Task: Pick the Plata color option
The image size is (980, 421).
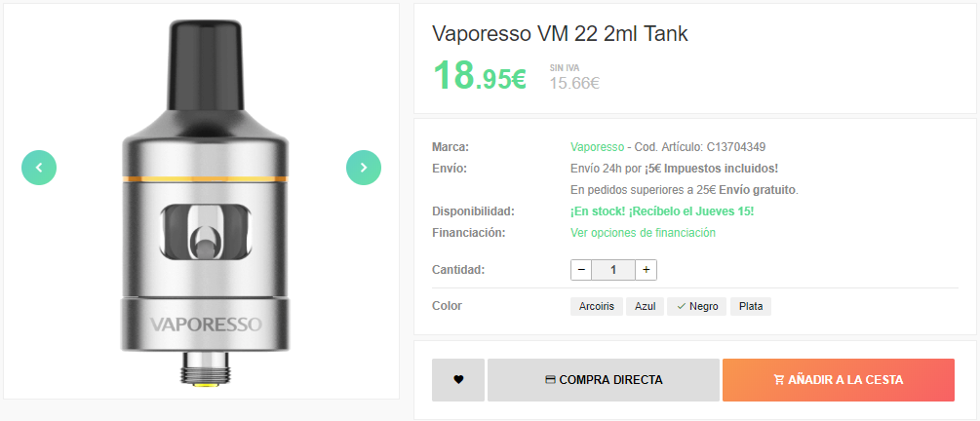Action: click(x=751, y=307)
